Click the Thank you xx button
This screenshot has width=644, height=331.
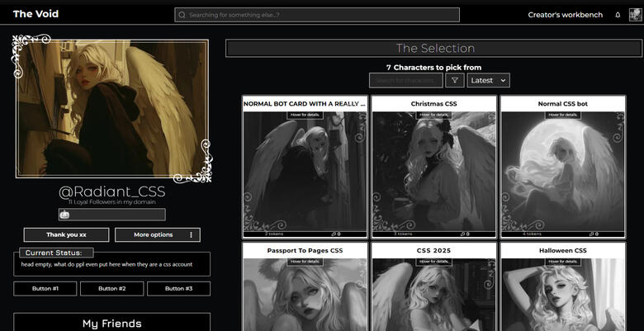pyautogui.click(x=67, y=235)
